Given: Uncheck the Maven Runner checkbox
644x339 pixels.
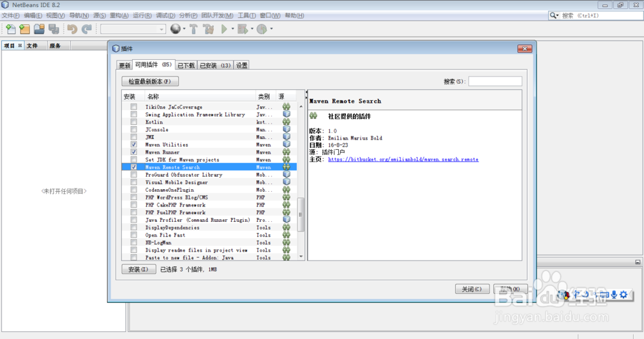Looking at the screenshot, I should click(x=134, y=152).
